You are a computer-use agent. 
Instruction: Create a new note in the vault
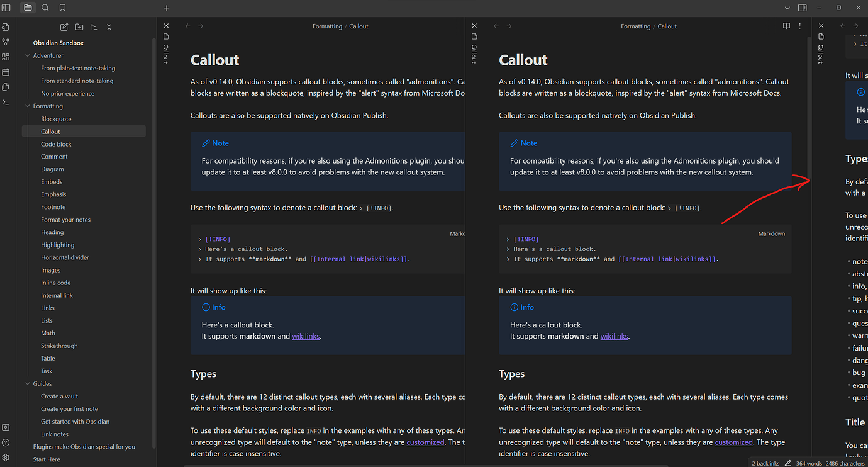[64, 26]
